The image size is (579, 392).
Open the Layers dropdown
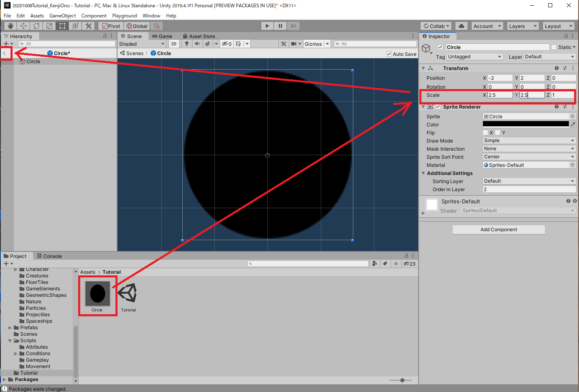(523, 26)
